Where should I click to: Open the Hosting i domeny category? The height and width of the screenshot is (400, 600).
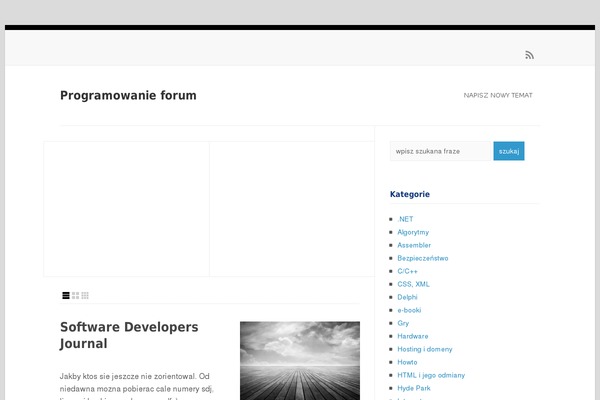(425, 349)
